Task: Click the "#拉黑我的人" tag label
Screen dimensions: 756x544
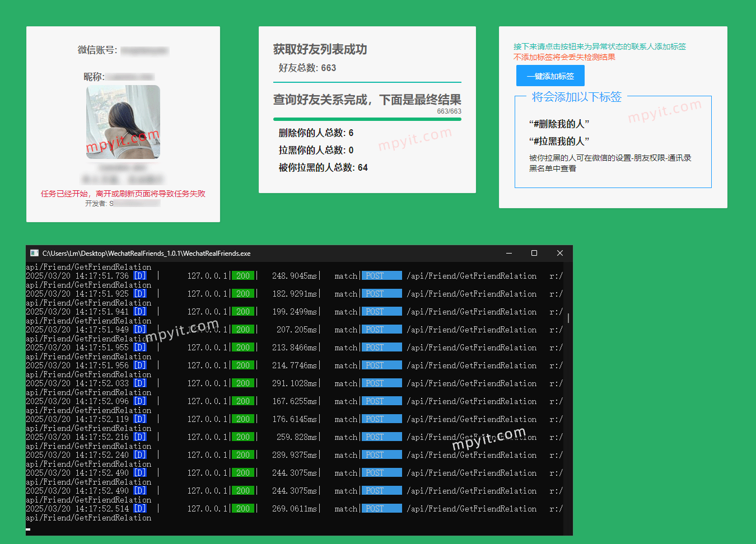Action: coord(559,141)
